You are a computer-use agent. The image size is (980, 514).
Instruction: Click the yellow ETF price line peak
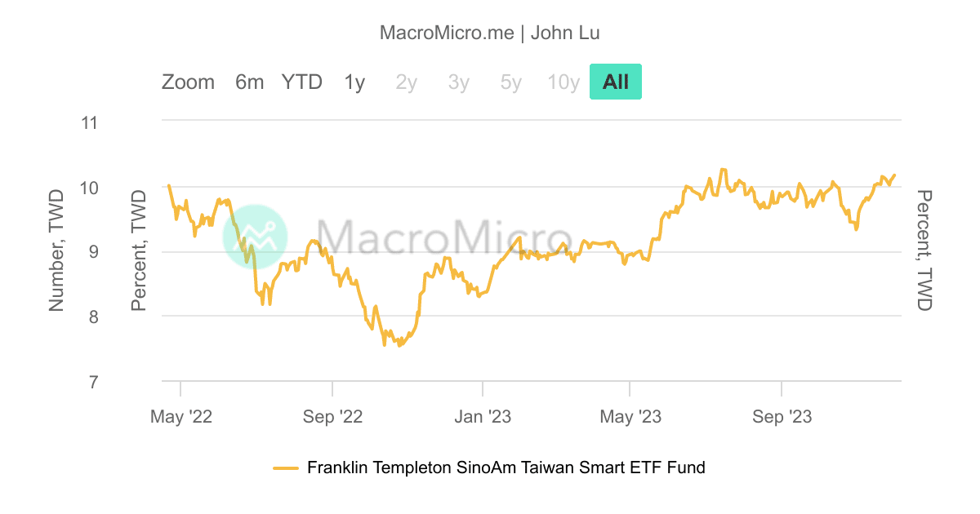pyautogui.click(x=723, y=169)
